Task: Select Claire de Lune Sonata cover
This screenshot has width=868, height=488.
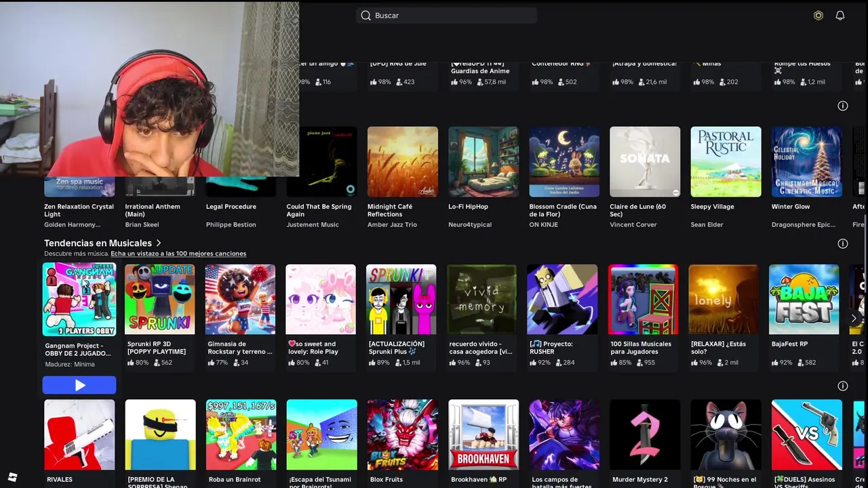Action: (645, 162)
